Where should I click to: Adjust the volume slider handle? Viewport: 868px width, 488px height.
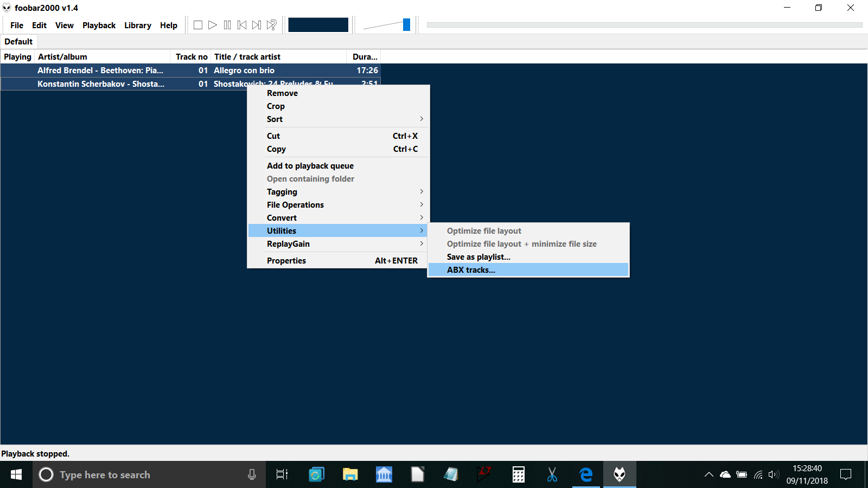tap(406, 25)
